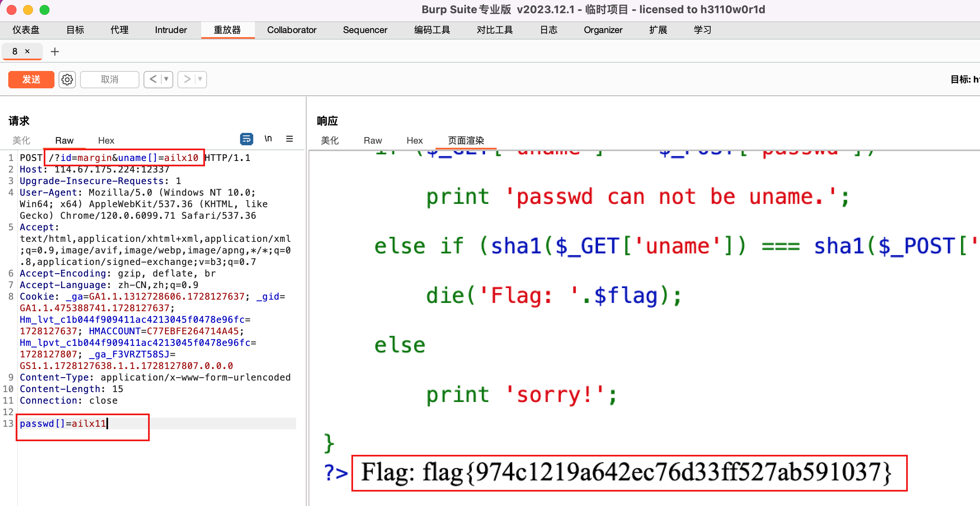Open history dropdown beside forward arrow
The image size is (980, 506).
[199, 79]
